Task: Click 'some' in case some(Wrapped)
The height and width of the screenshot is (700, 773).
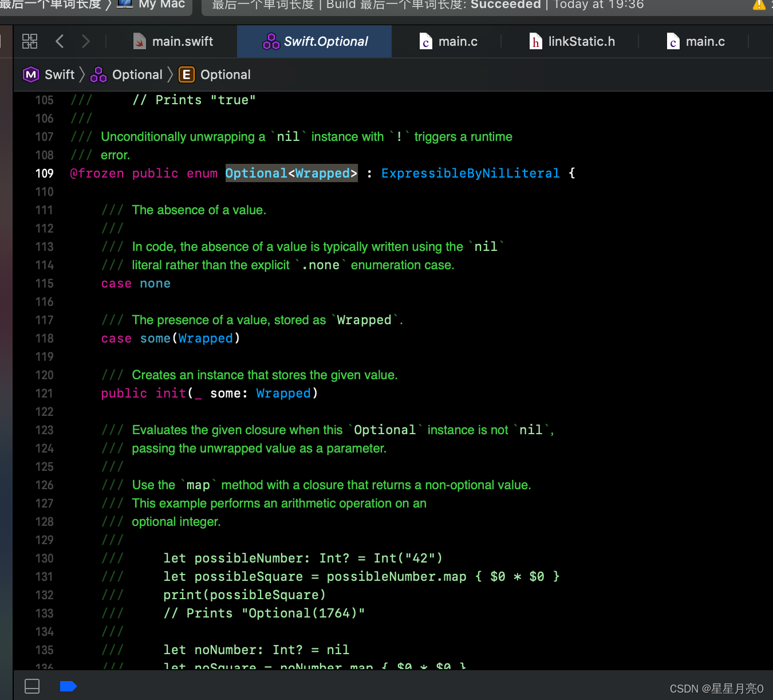Action: 155,339
